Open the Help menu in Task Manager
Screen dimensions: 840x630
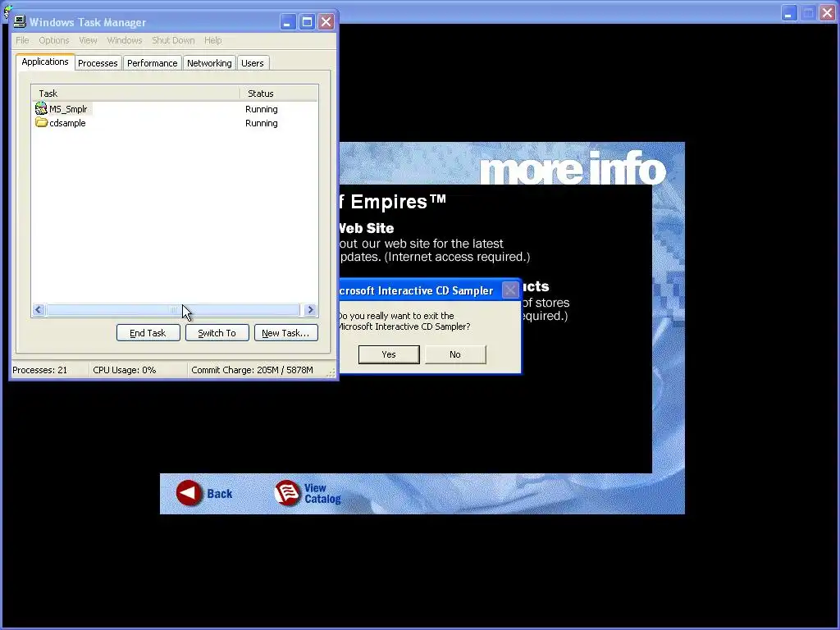coord(212,40)
